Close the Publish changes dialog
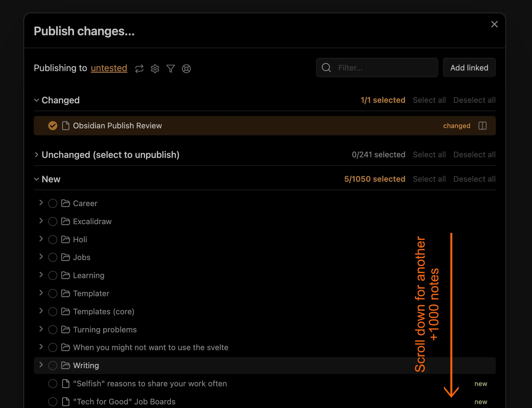Viewport: 532px width, 408px height. 494,24
